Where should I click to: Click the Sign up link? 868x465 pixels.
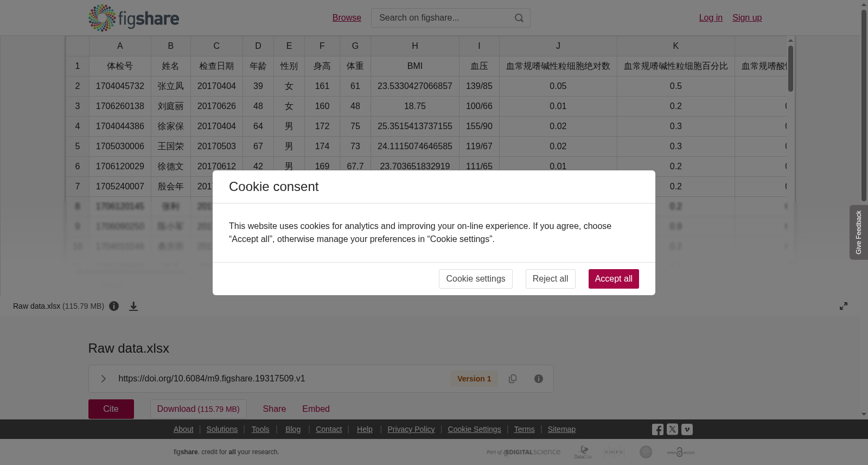pos(747,18)
